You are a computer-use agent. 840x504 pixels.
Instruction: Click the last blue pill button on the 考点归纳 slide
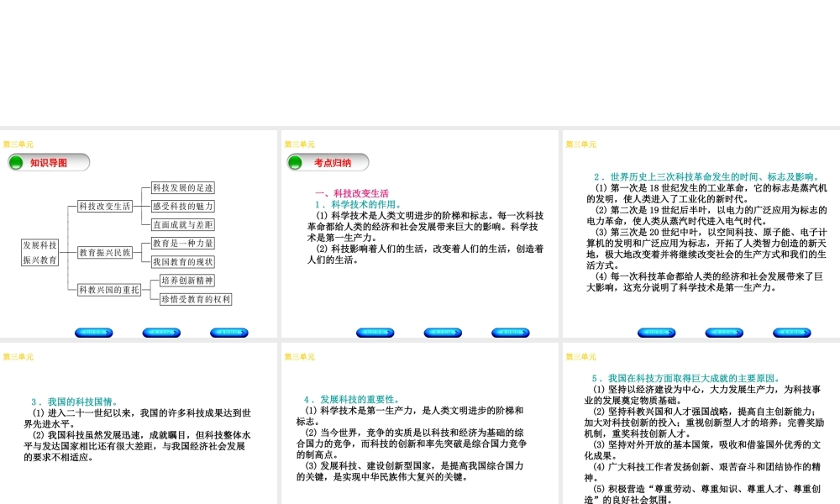click(x=511, y=333)
